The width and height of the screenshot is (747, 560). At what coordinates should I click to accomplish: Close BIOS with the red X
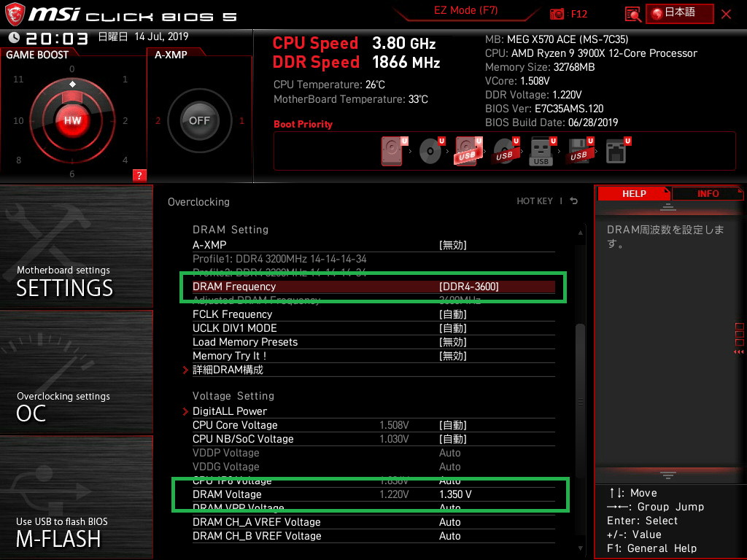point(726,14)
